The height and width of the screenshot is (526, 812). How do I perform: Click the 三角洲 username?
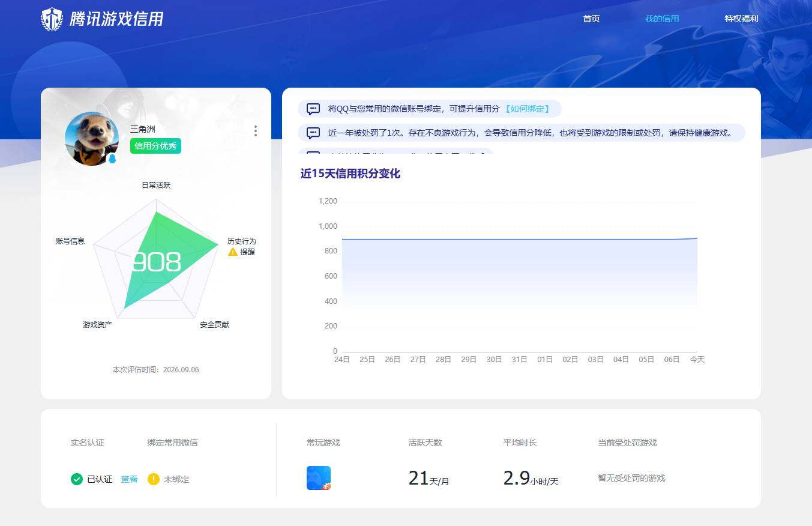pyautogui.click(x=143, y=129)
